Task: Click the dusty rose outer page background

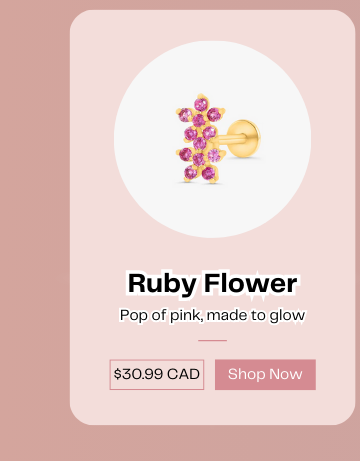Action: (33, 233)
